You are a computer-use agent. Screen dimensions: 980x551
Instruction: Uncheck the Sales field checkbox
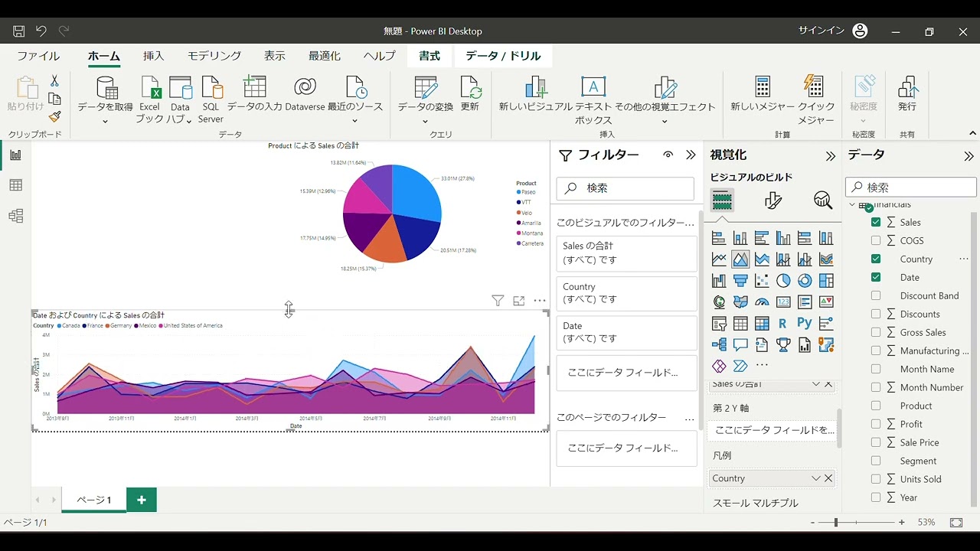[876, 222]
